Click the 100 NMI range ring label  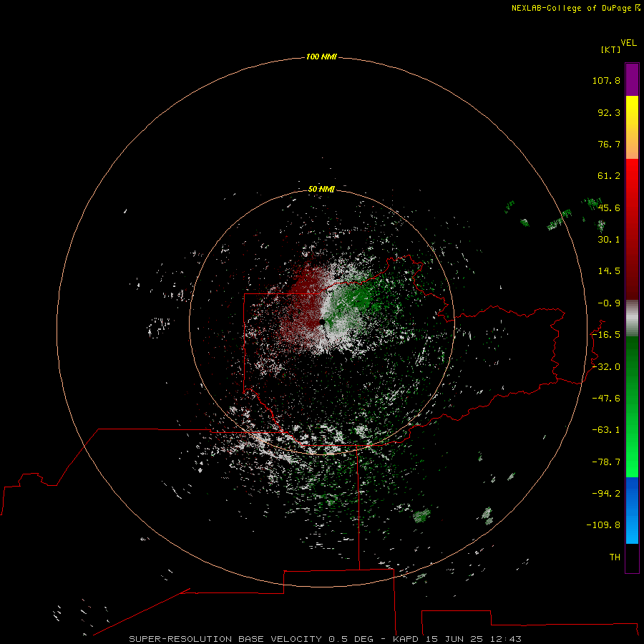pos(321,57)
